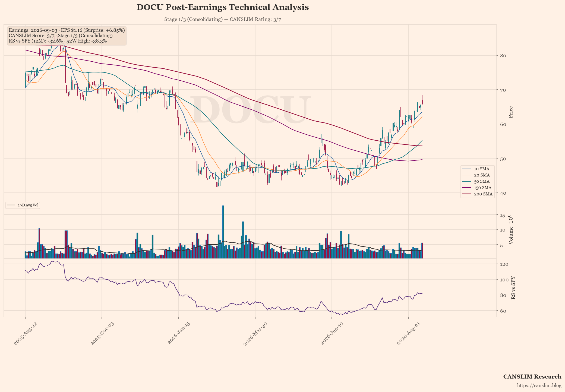Click the price axis tick '40'
Viewport: 565px width, 392px height.
click(503, 193)
